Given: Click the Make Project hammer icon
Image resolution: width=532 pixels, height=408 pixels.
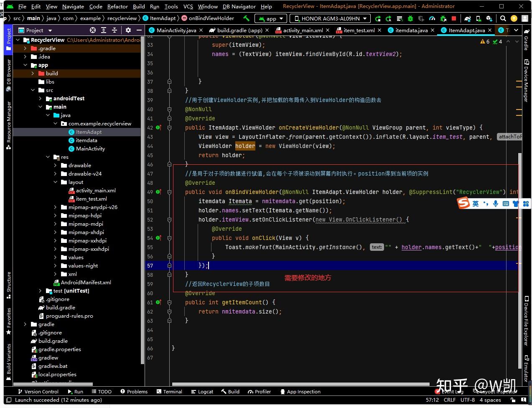Looking at the screenshot, I should click(246, 18).
